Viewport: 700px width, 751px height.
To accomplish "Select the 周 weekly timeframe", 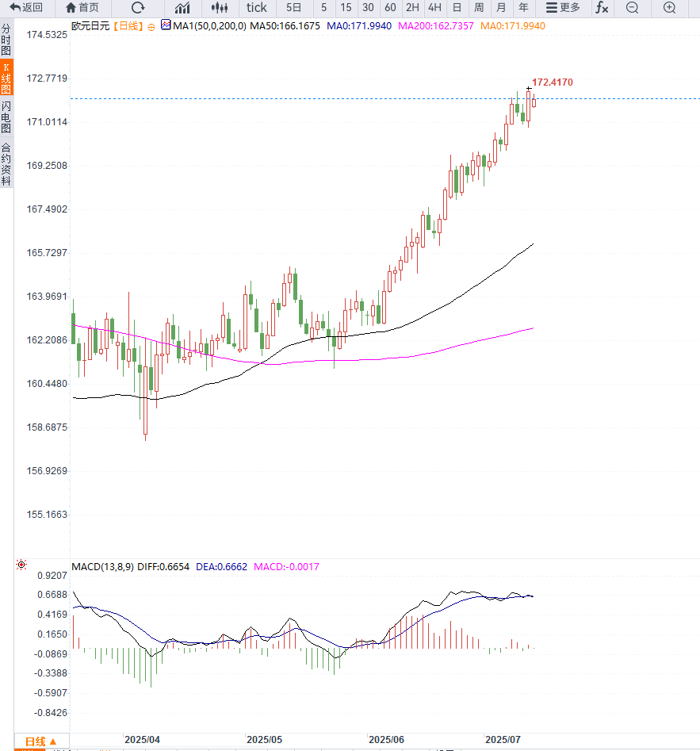I will point(479,8).
